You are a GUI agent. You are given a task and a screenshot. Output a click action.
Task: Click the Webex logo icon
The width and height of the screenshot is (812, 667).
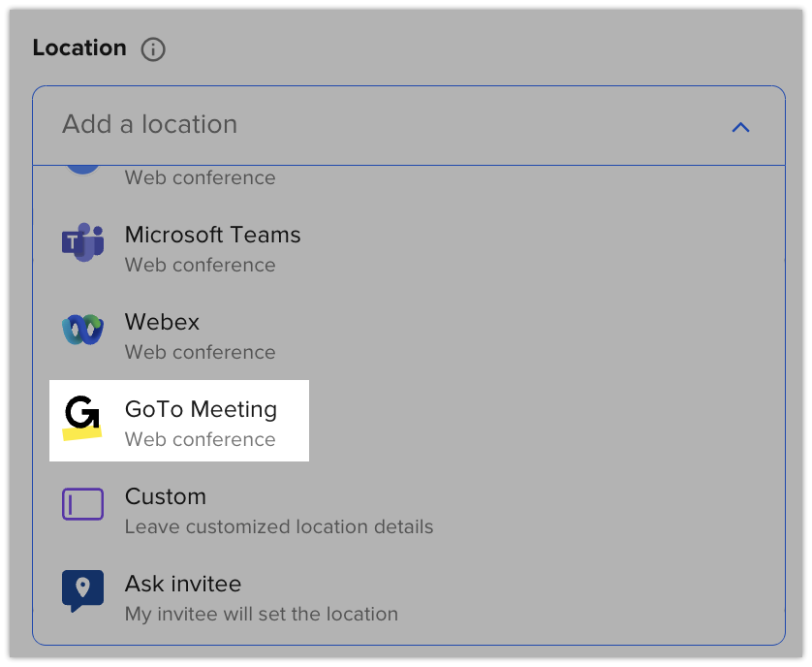click(x=83, y=329)
